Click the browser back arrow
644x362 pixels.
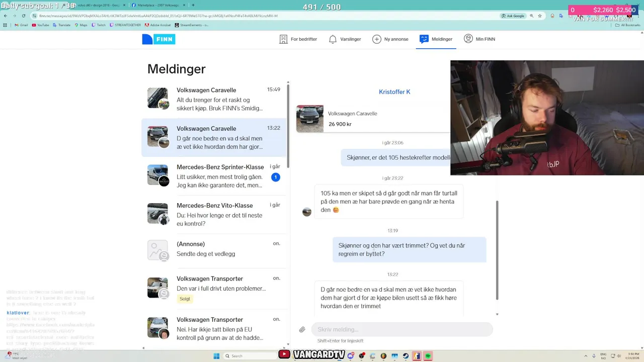coord(5,16)
